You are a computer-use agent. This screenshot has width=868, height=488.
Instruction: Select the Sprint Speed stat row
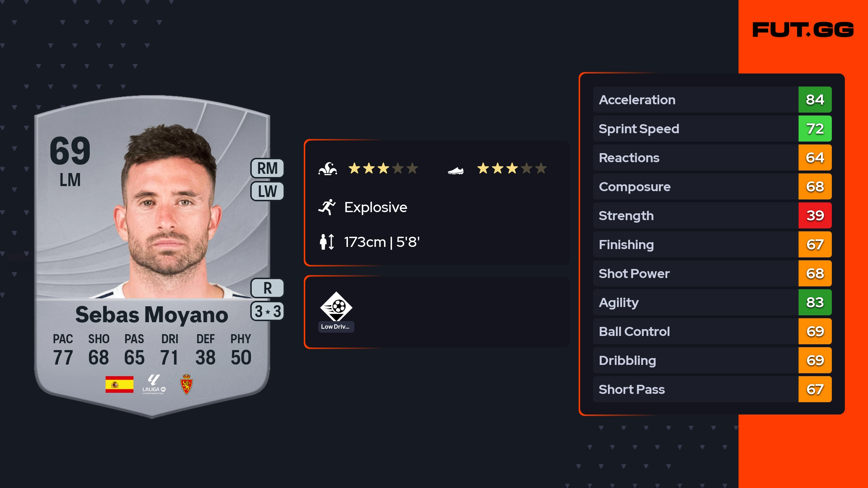694,129
